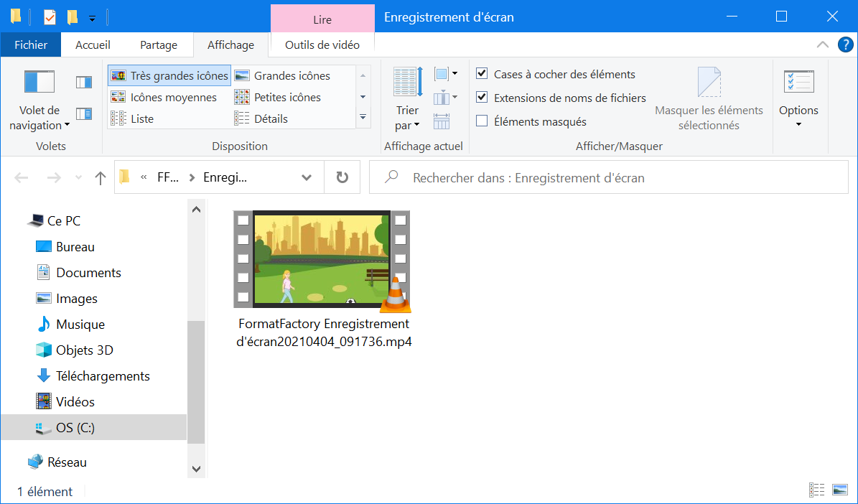This screenshot has width=858, height=504.
Task: Select Petites icônes layout
Action: (277, 98)
